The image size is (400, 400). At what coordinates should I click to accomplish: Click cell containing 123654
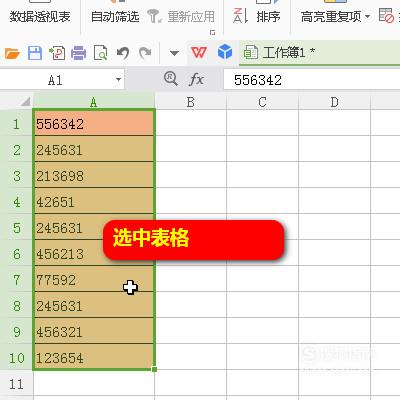coord(94,357)
